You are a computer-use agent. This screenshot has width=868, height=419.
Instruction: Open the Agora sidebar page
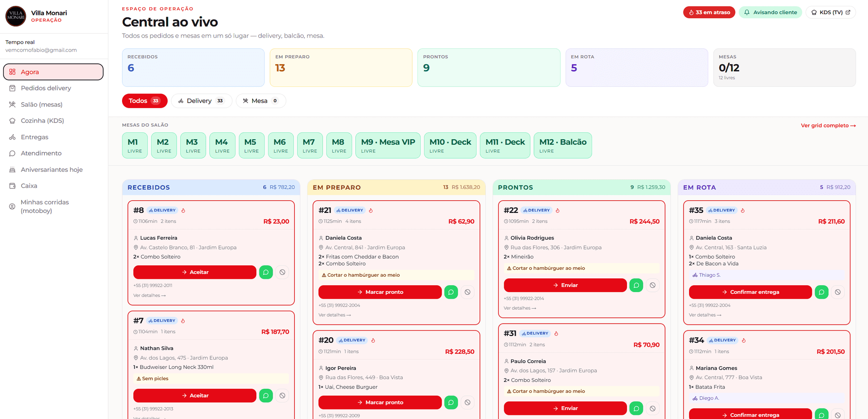tap(53, 72)
